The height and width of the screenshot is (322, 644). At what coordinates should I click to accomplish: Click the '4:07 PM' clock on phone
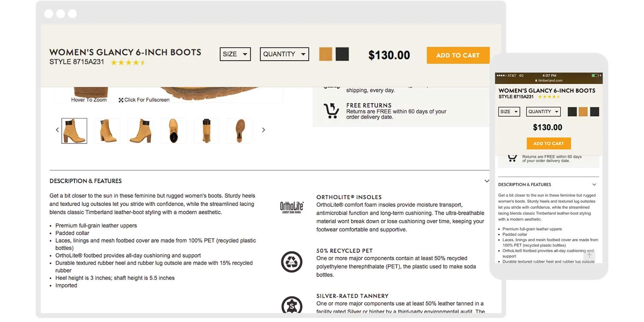(x=549, y=76)
